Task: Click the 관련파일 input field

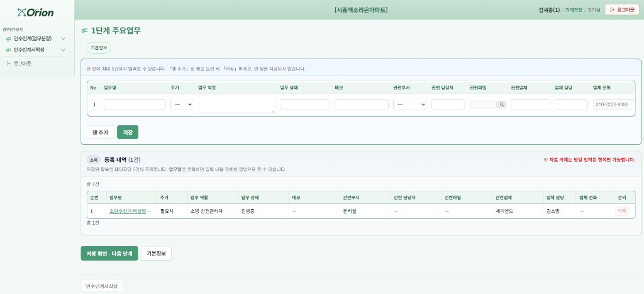Action: click(x=484, y=105)
